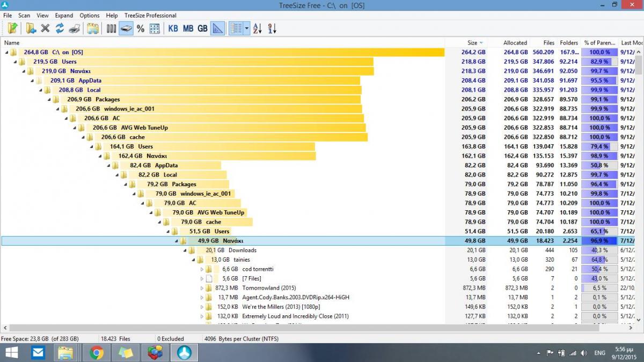644x362 pixels.
Task: Click the TreeSize Professional menu link
Action: [x=150, y=16]
